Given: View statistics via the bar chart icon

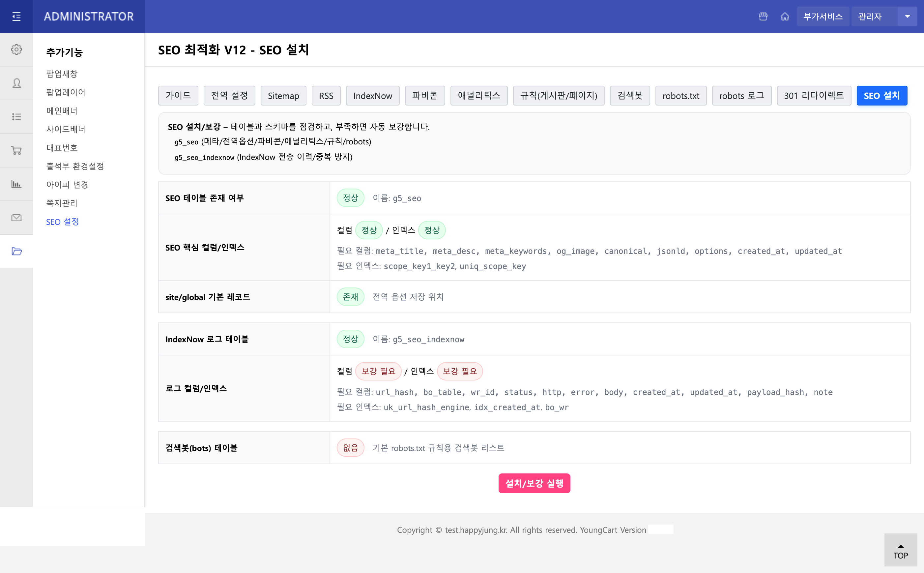Looking at the screenshot, I should tap(16, 184).
